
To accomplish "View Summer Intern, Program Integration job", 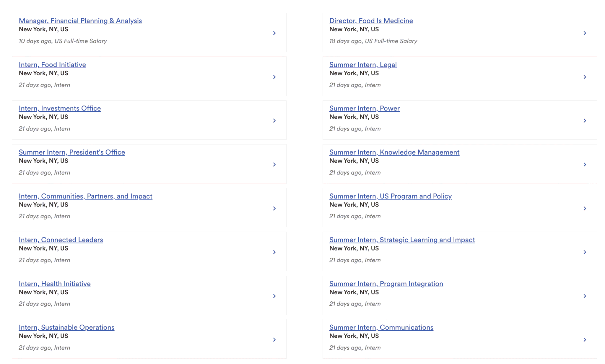I will tap(386, 284).
